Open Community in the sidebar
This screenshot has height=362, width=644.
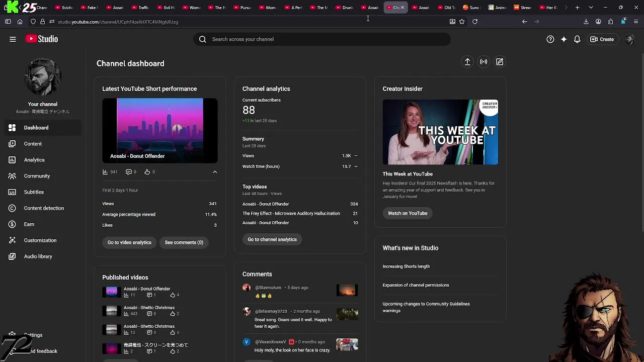43,176
